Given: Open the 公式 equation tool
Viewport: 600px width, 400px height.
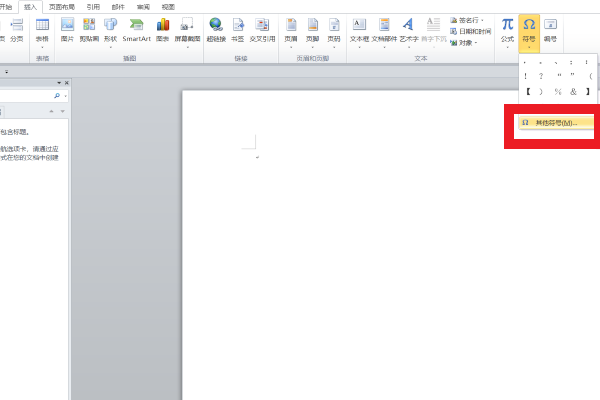Looking at the screenshot, I should tap(507, 30).
